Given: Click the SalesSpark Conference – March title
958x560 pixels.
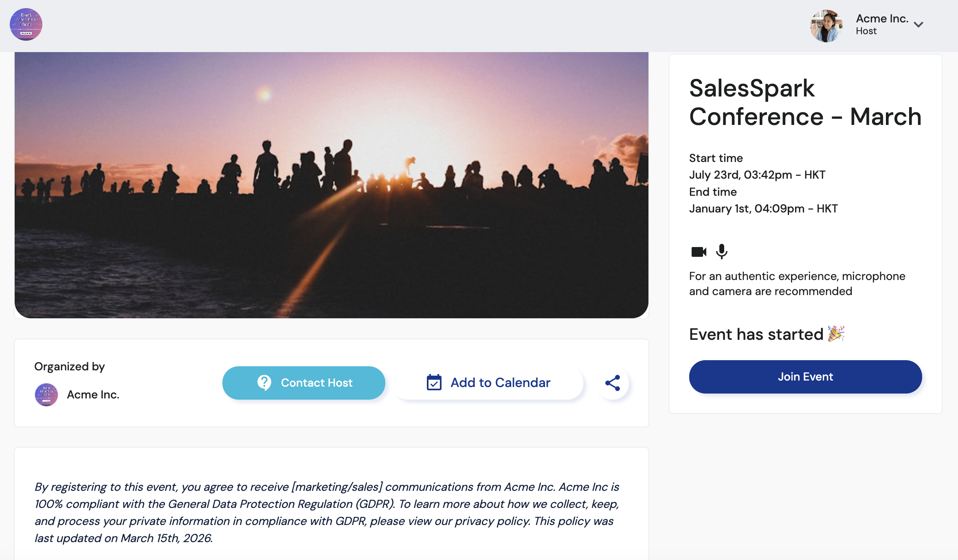Looking at the screenshot, I should point(805,103).
